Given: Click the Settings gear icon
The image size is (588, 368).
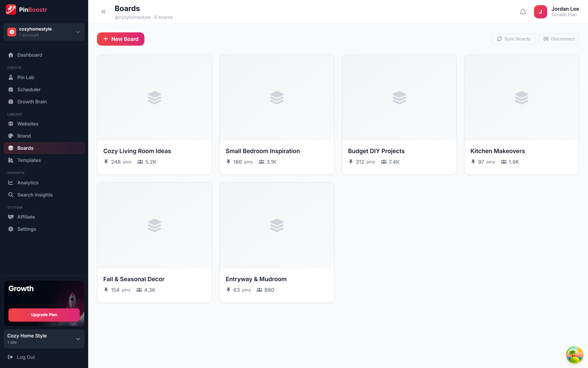Looking at the screenshot, I should pyautogui.click(x=11, y=229).
